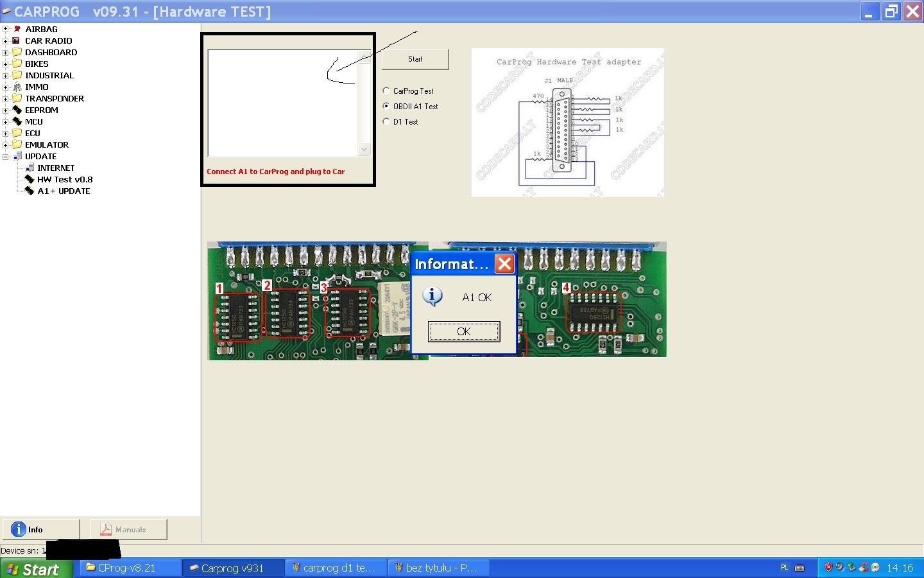Screen dimensions: 924x578
Task: Expand the MCU tree node
Action: 5,121
